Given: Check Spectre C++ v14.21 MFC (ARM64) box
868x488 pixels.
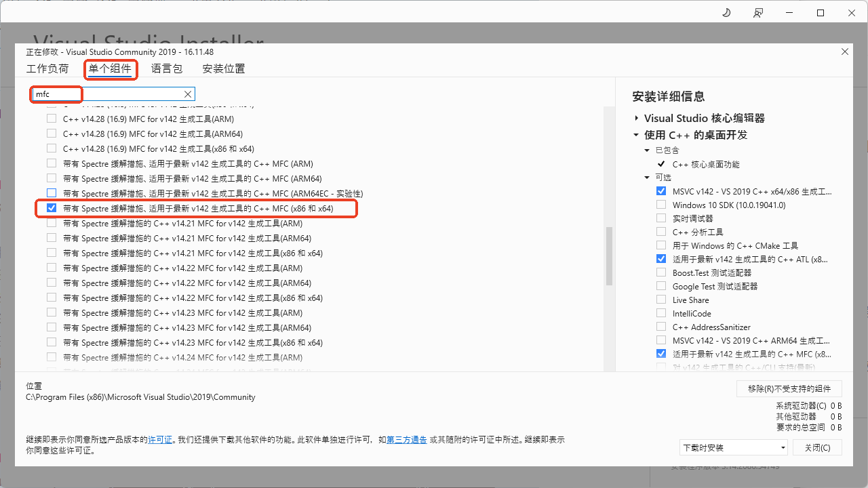Looking at the screenshot, I should click(x=52, y=238).
